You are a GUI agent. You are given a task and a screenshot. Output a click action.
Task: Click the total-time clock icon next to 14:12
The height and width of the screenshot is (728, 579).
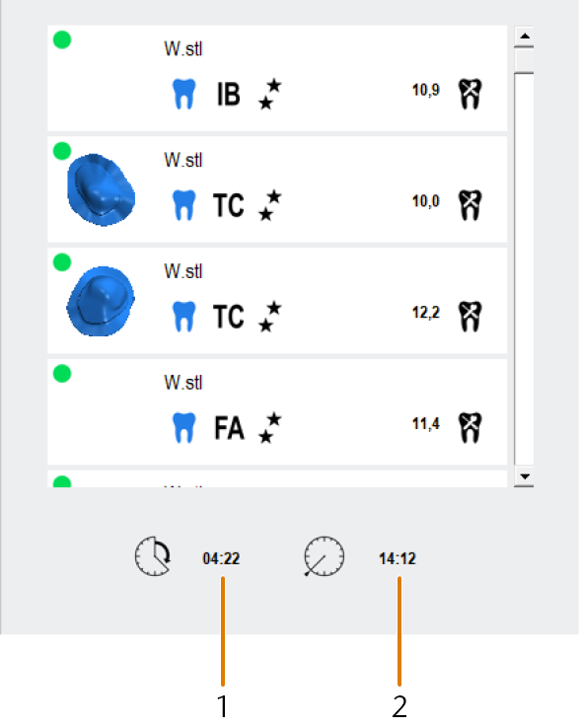tap(325, 556)
